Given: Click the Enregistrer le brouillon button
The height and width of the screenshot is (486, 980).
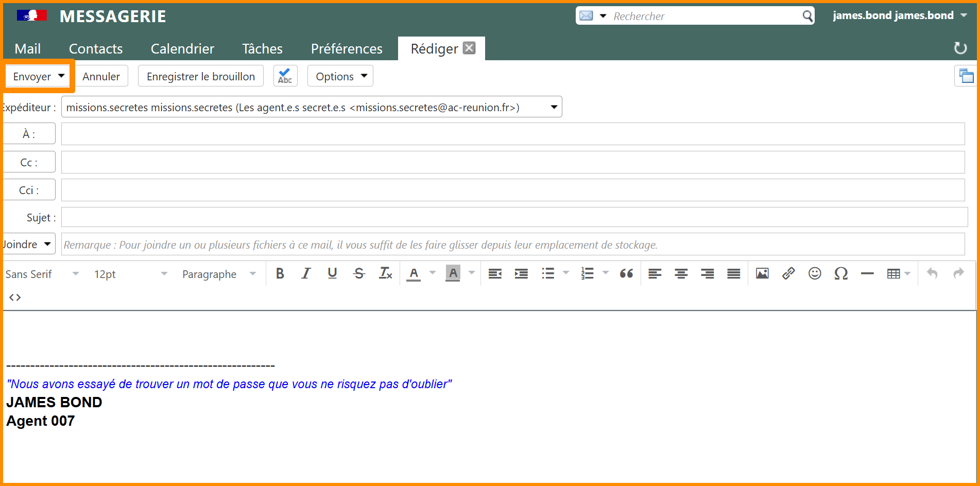Looking at the screenshot, I should click(200, 76).
